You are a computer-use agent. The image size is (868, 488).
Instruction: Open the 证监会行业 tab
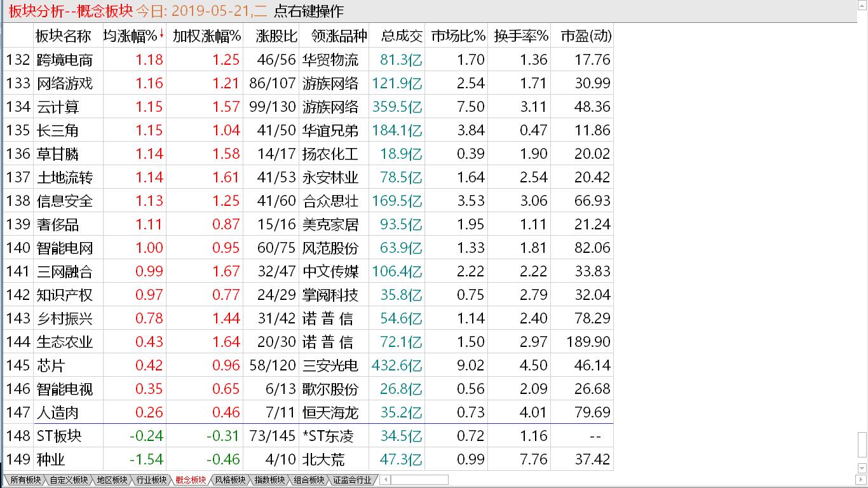coord(352,480)
